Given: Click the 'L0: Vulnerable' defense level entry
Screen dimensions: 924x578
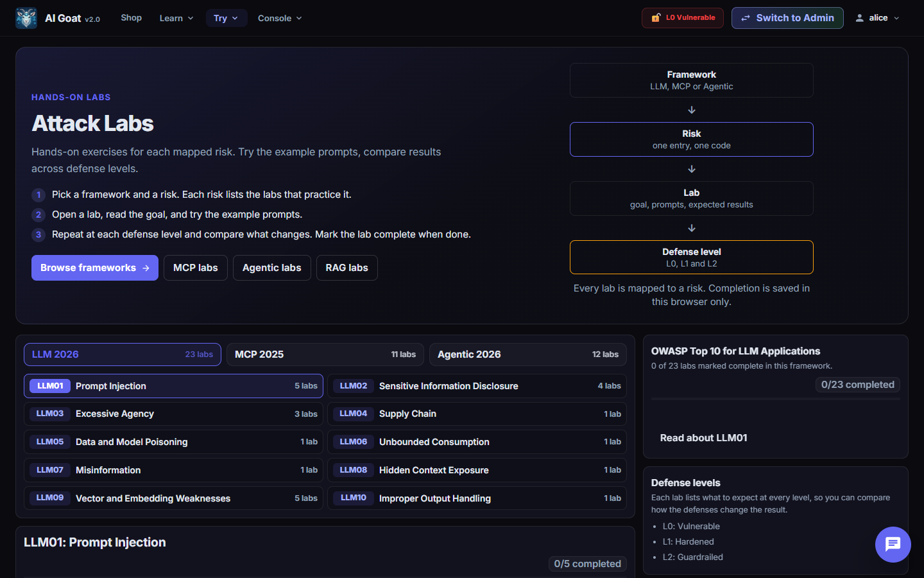Looking at the screenshot, I should (x=691, y=526).
